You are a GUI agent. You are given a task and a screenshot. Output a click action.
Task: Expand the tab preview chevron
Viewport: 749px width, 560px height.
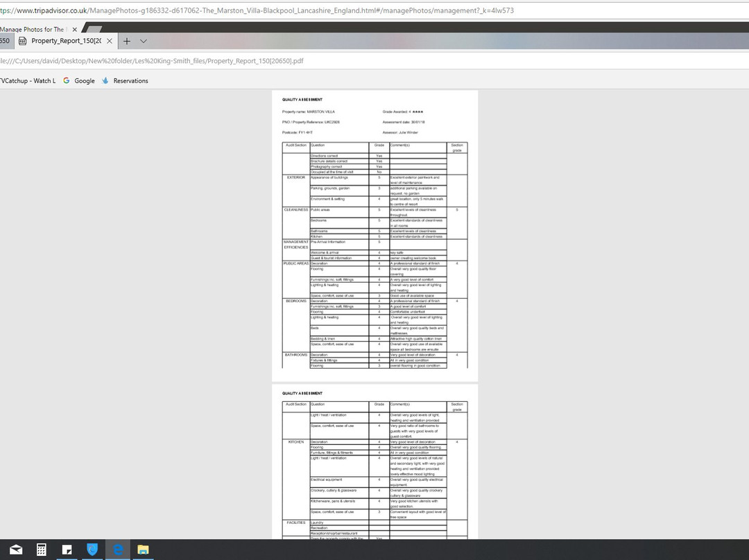[144, 41]
